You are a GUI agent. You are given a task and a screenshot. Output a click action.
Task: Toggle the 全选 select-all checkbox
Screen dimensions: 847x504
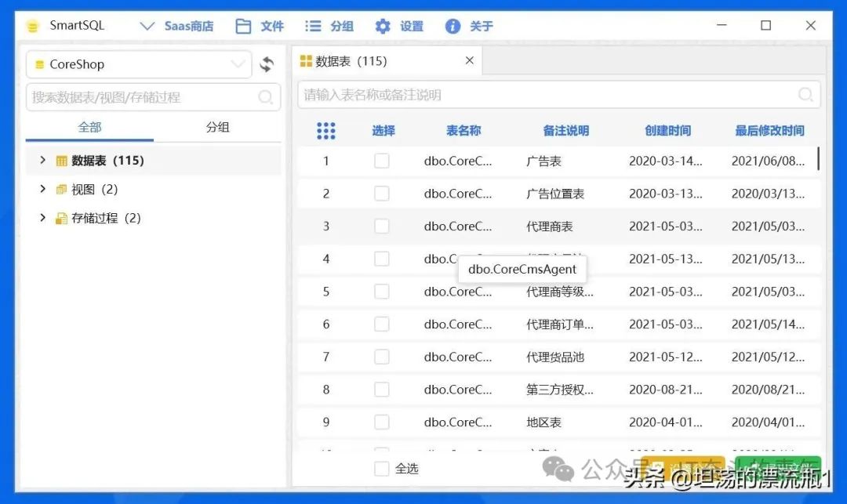coord(382,469)
